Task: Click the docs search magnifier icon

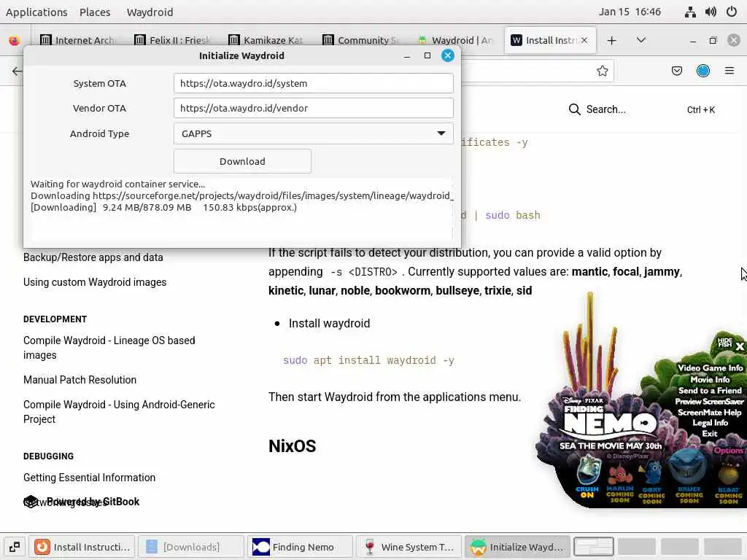Action: pos(575,109)
